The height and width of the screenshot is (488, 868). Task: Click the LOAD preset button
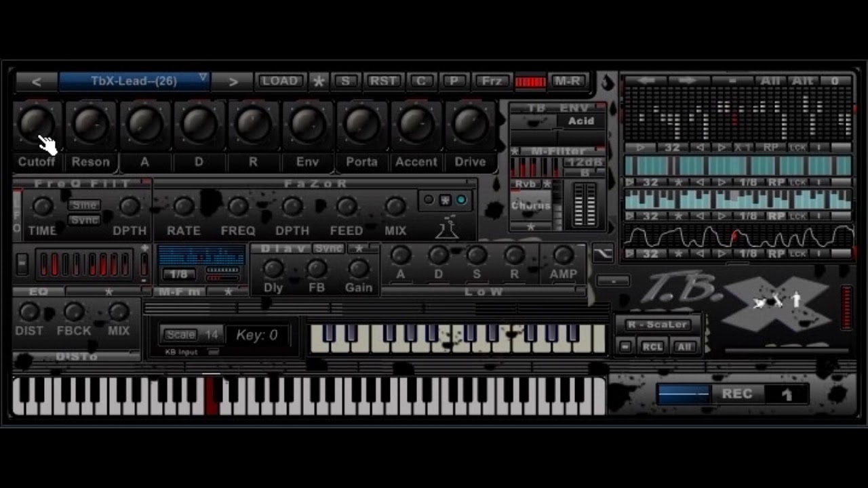[280, 81]
